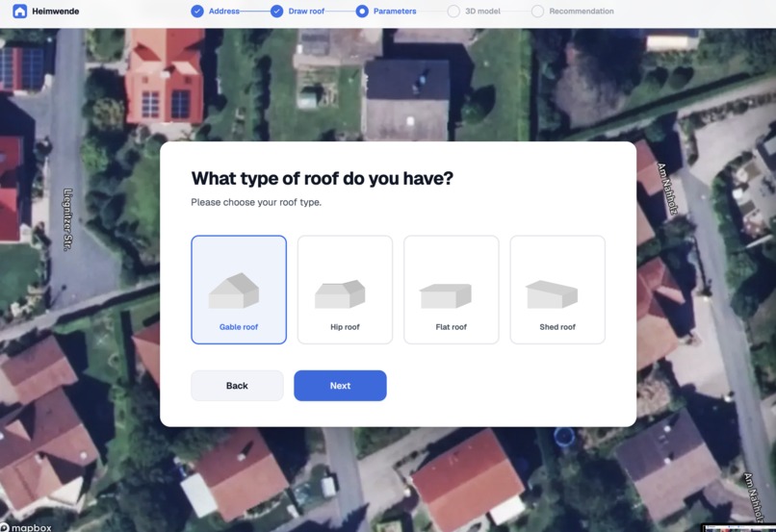Click the gable roof house illustration
This screenshot has height=532, width=776.
[234, 291]
